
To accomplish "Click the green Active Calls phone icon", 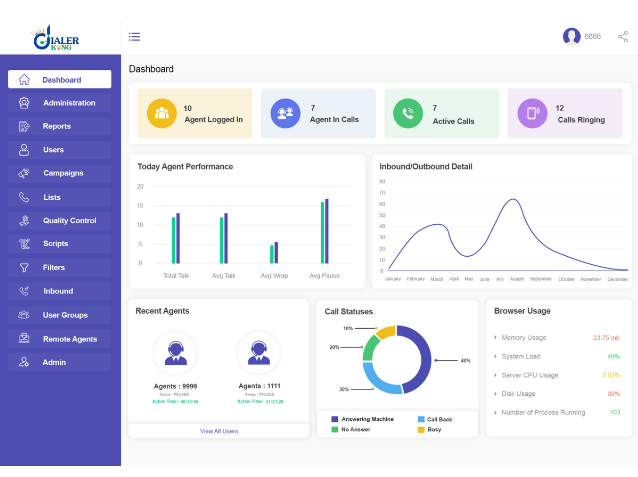I will pos(408,113).
